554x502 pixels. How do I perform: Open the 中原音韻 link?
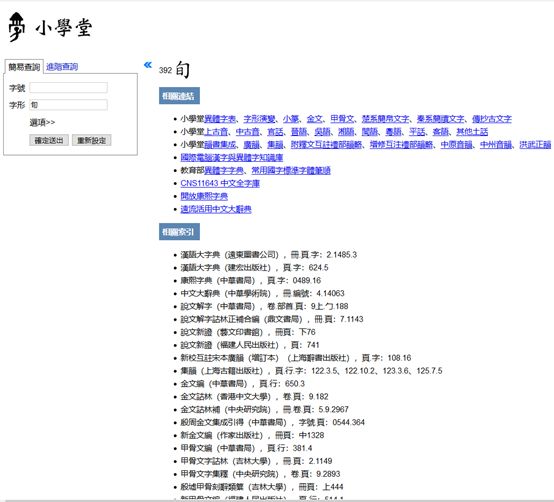tap(456, 144)
